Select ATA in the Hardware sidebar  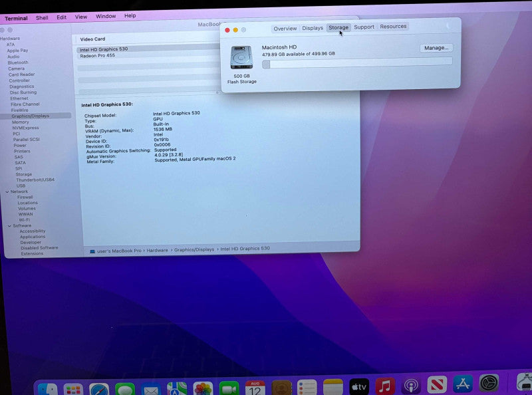tap(11, 45)
